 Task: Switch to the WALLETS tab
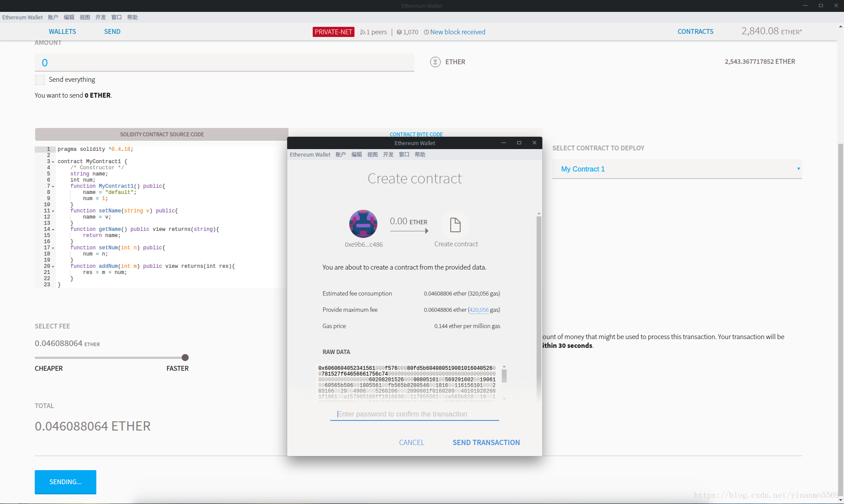62,32
